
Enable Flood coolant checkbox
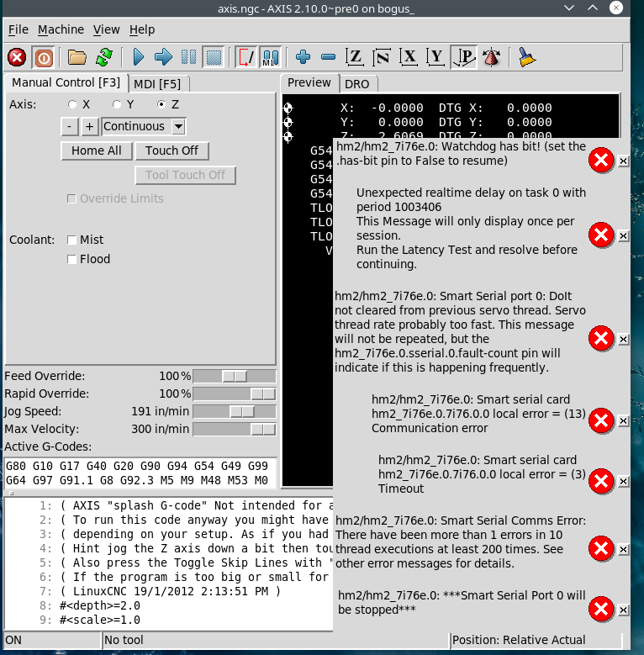click(73, 259)
